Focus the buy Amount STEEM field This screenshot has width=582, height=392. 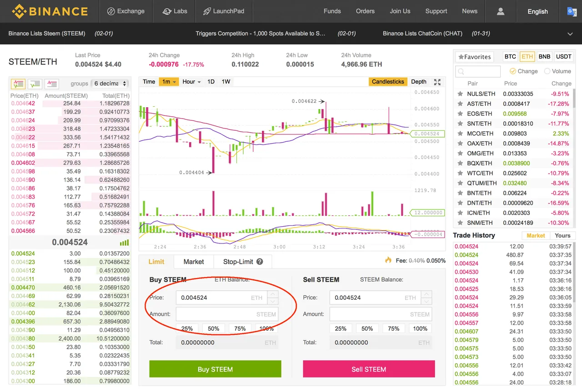[x=227, y=314]
